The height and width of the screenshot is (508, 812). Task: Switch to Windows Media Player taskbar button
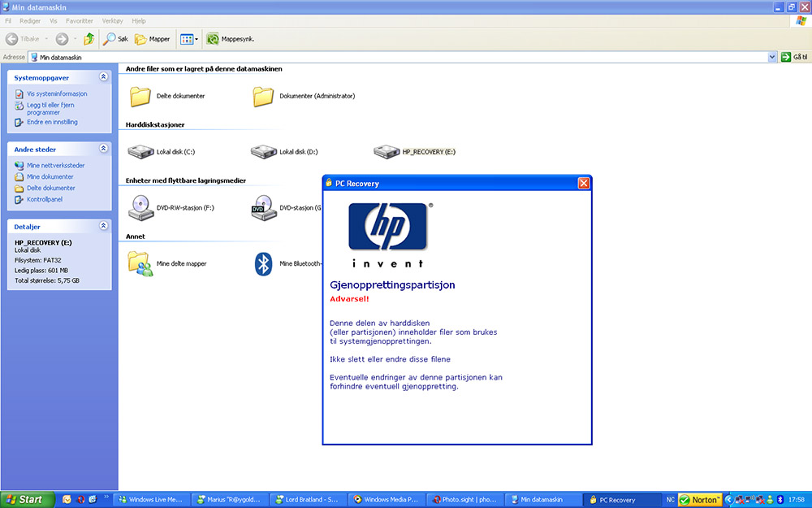coord(386,500)
